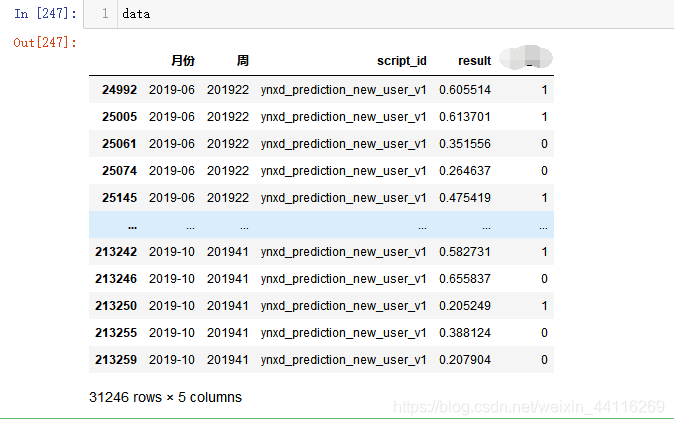This screenshot has height=425, width=674.
Task: Click the script_id cell in row 25061
Action: [x=343, y=144]
